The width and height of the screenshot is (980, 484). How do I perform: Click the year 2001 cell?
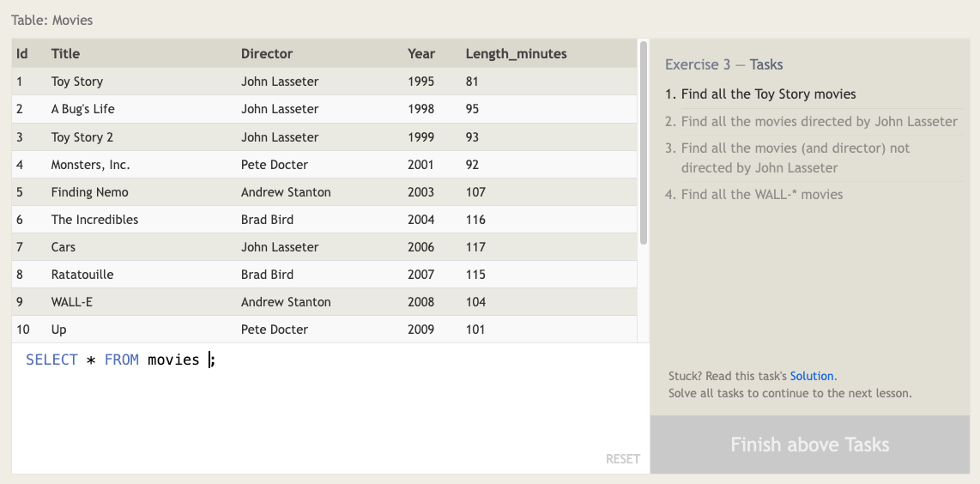pos(420,165)
